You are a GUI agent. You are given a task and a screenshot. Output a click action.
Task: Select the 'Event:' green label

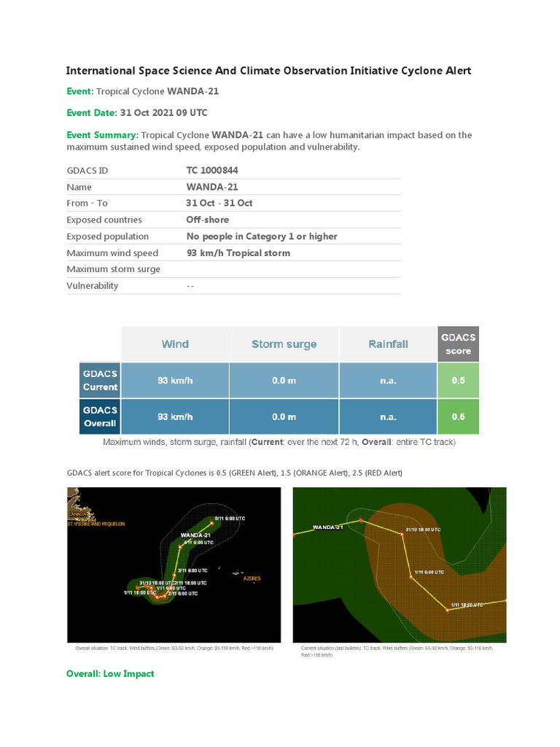[x=80, y=91]
